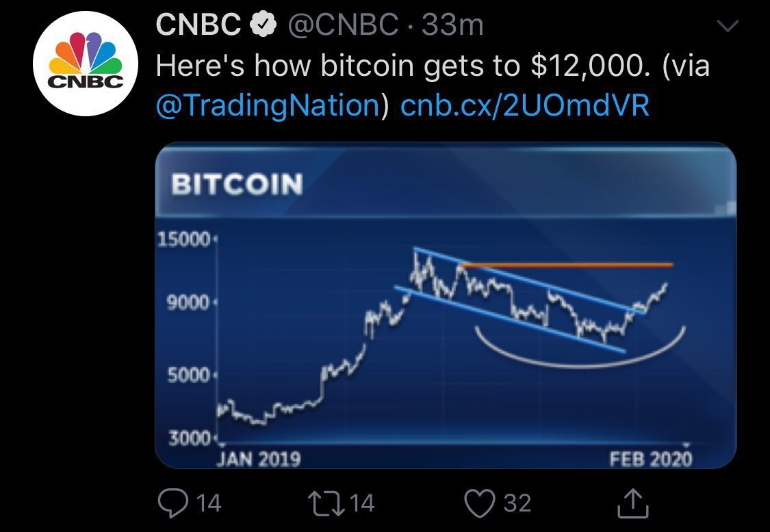Image resolution: width=770 pixels, height=532 pixels.
Task: Click the JAN 2019 label on the chart
Action: pos(259,457)
